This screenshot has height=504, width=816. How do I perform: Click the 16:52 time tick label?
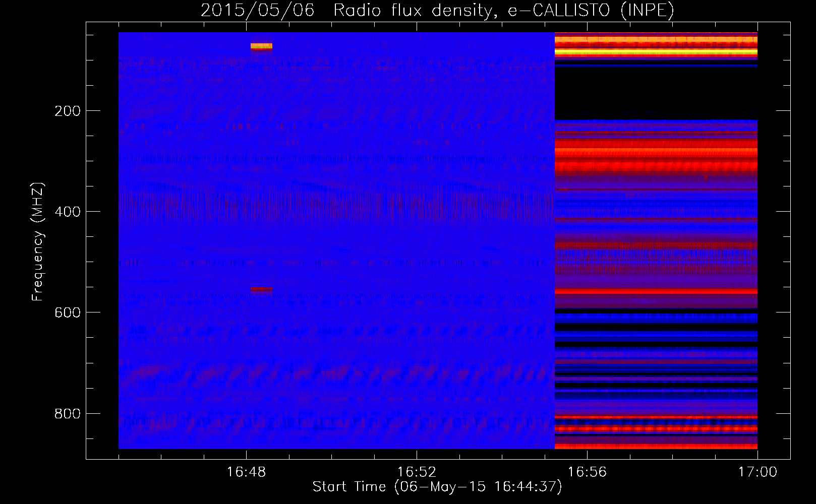[417, 472]
